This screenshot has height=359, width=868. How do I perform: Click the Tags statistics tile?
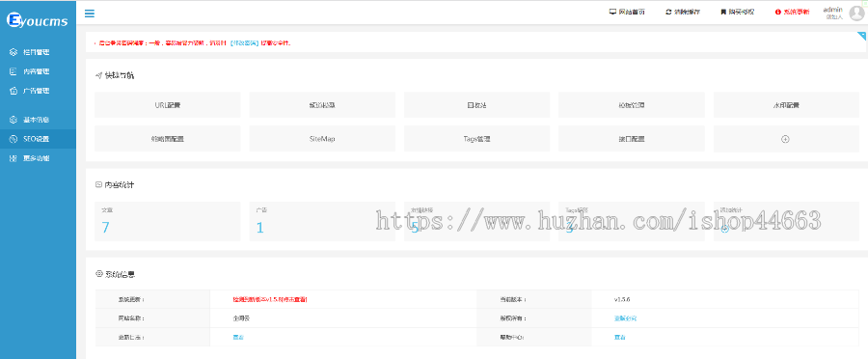631,221
